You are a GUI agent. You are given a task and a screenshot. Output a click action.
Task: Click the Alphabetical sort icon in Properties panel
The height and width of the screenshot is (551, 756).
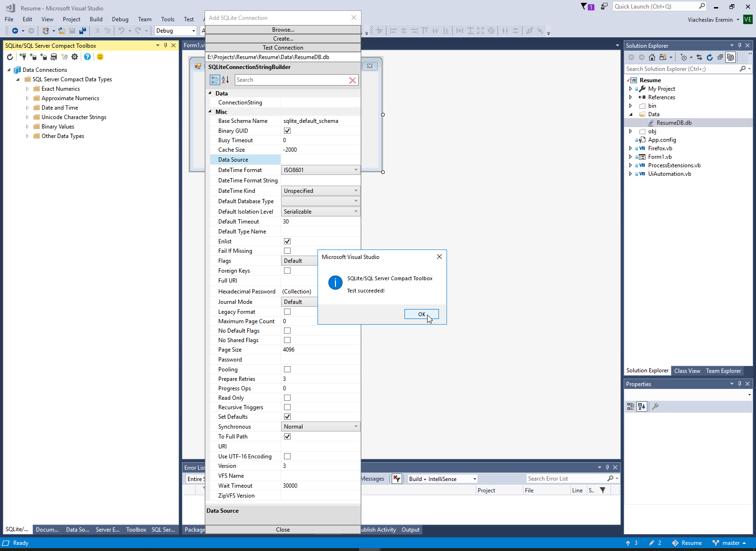pyautogui.click(x=642, y=406)
